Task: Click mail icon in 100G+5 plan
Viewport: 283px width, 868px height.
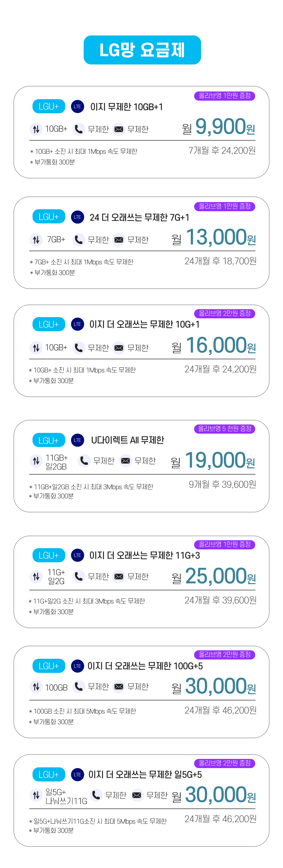Action: 119,687
